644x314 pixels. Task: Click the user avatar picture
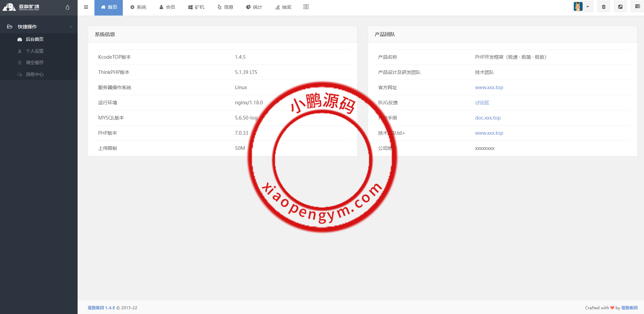(x=578, y=7)
